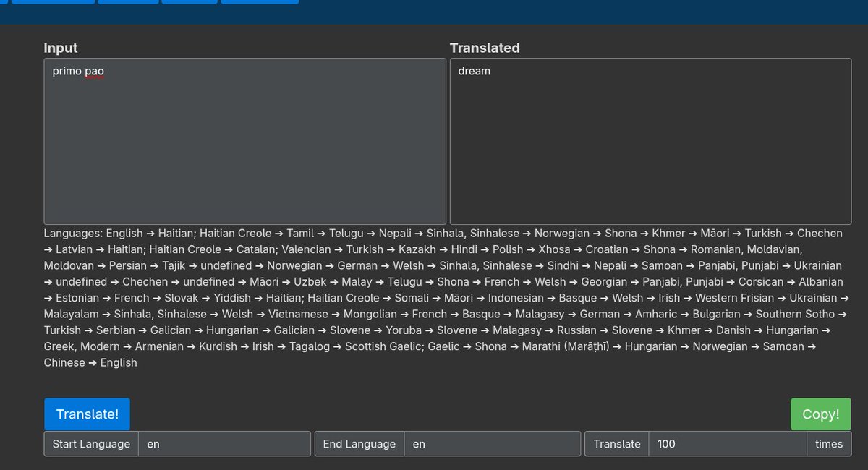Click 'Scottish Gaelic; Gaelic' in the languages list
Screen dimensions: 868x470
click(402, 346)
